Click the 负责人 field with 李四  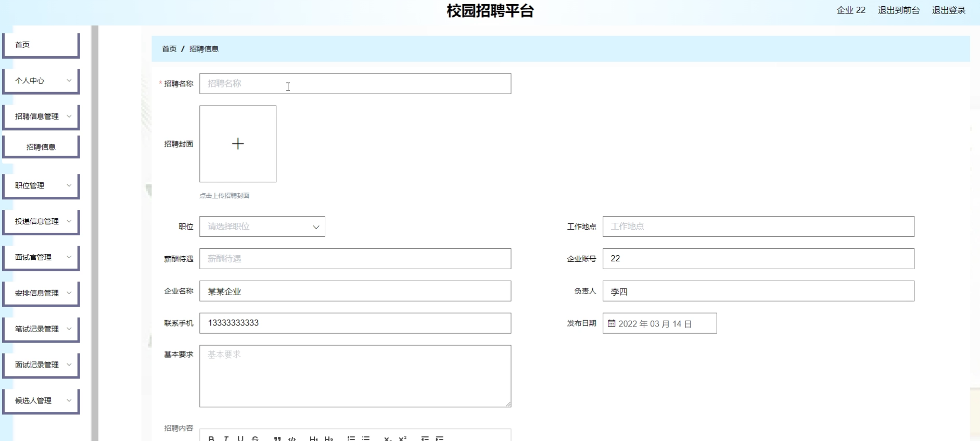pyautogui.click(x=758, y=291)
